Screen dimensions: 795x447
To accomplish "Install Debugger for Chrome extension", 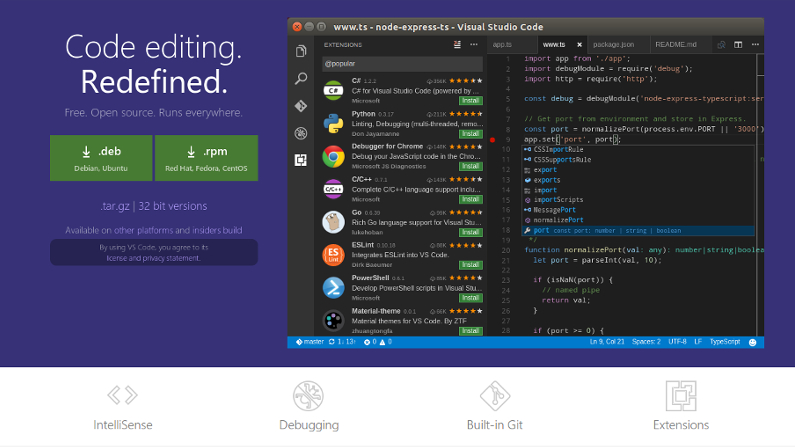I will (471, 166).
